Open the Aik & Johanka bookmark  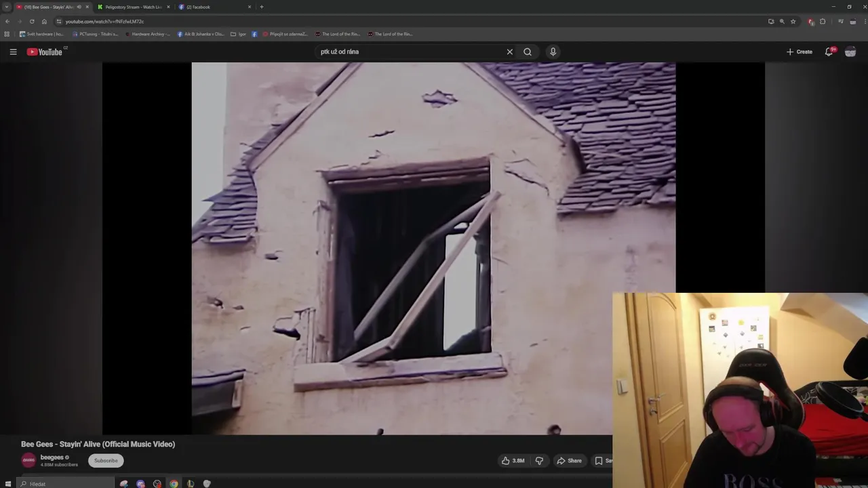pos(201,34)
